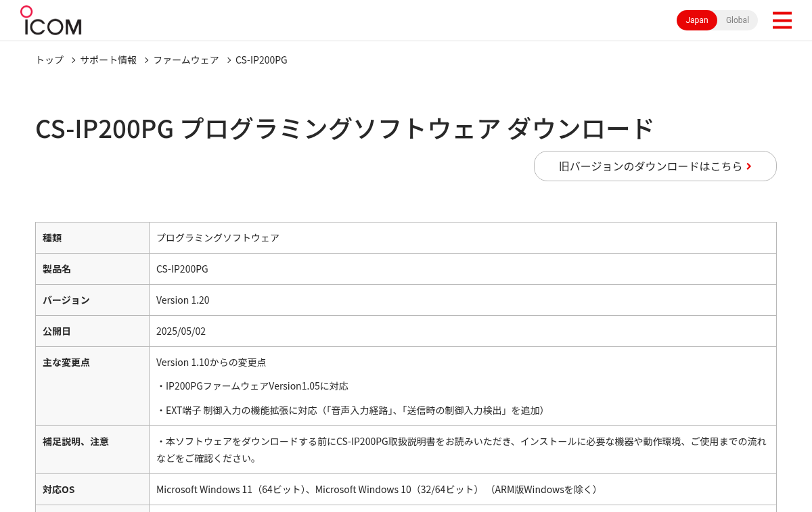Switch site region to Japan
Viewport: 812px width, 512px height.
[697, 20]
